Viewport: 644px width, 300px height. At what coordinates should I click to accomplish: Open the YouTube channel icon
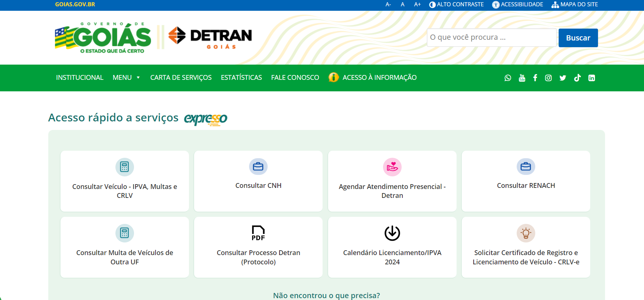coord(522,78)
